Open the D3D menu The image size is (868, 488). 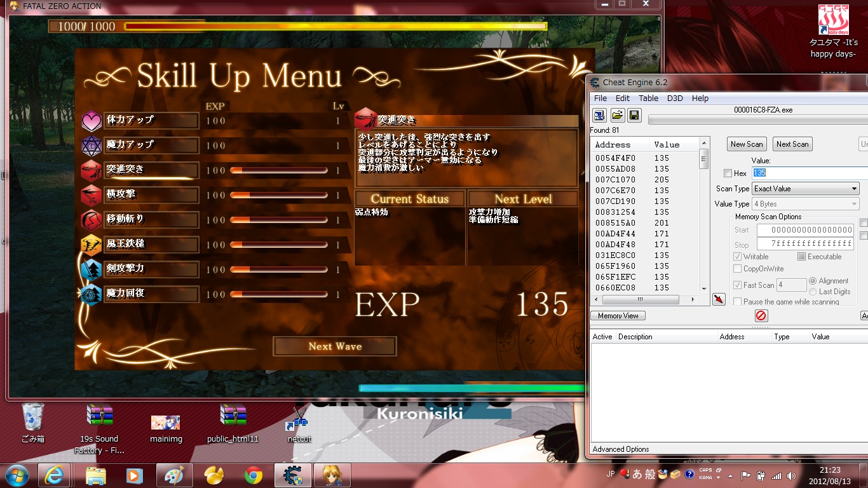click(675, 98)
